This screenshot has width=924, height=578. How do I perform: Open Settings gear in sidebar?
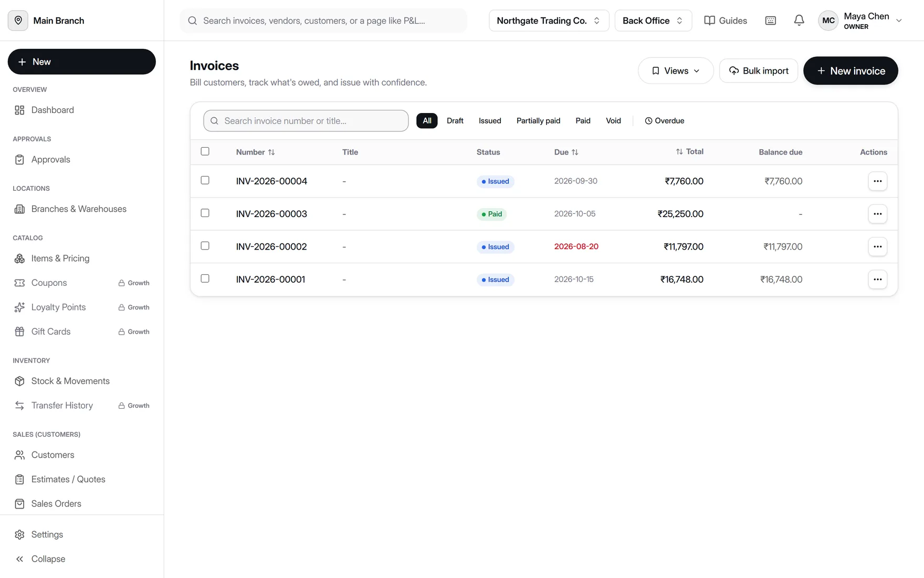click(x=82, y=534)
